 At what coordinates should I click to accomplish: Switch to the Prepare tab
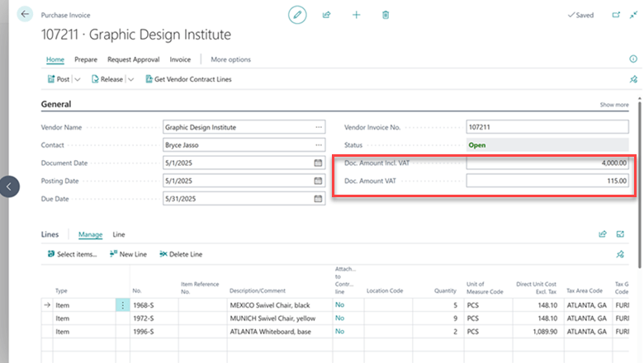[86, 59]
